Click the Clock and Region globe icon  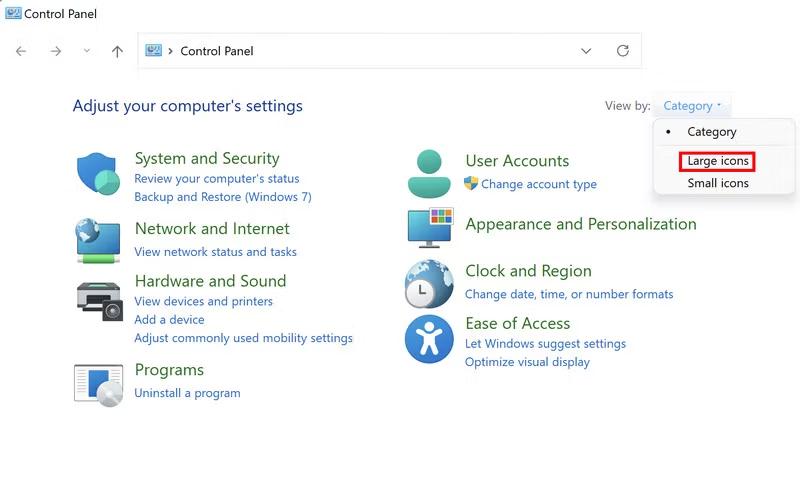429,283
